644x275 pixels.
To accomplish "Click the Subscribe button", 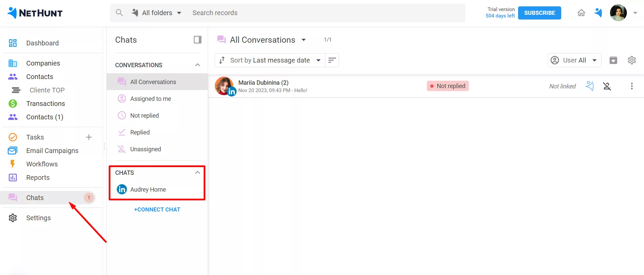I will (539, 13).
